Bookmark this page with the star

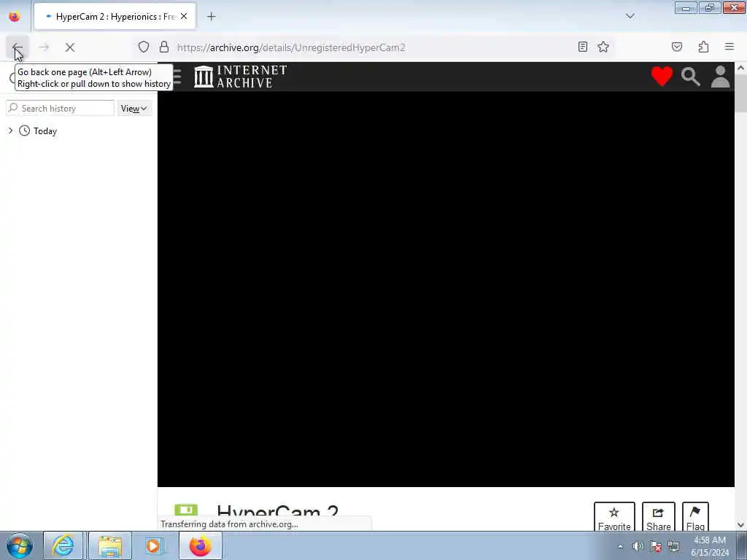[x=603, y=47]
